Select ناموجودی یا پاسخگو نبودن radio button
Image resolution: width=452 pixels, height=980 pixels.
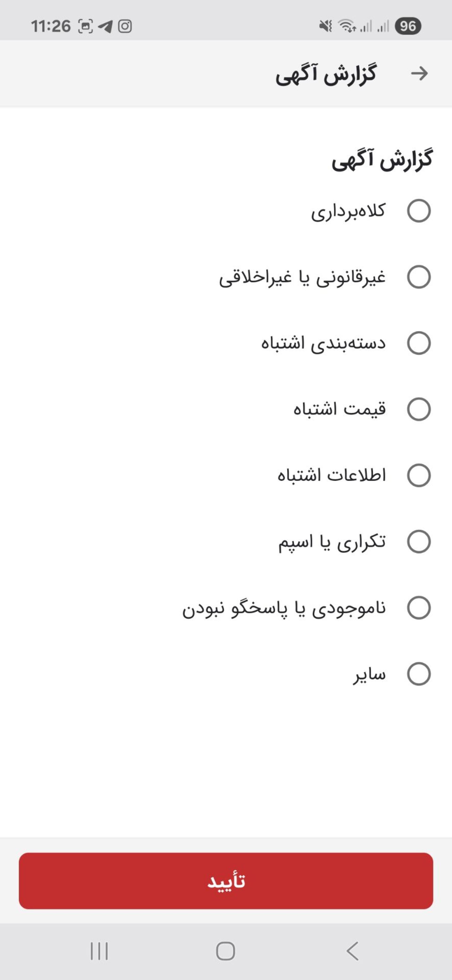(419, 608)
